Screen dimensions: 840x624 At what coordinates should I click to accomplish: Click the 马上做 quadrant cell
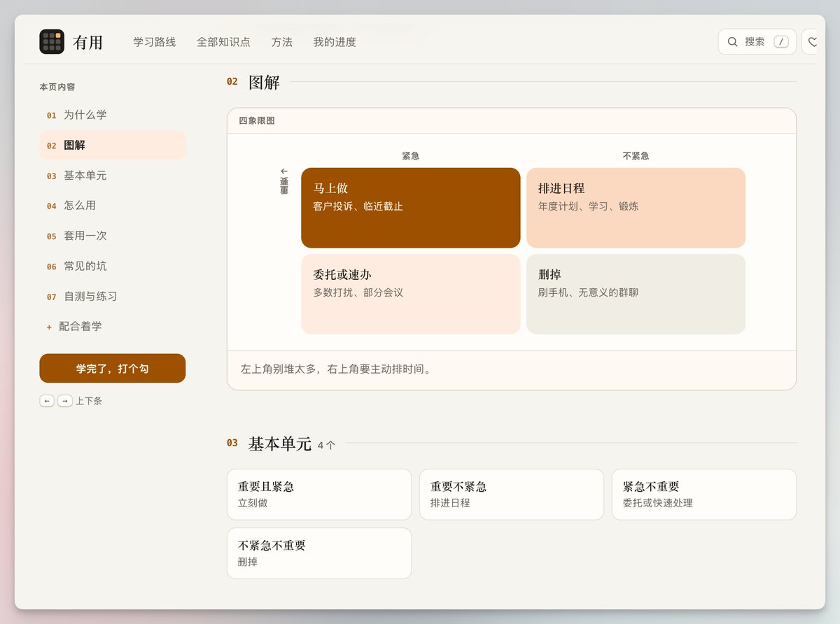pos(411,208)
